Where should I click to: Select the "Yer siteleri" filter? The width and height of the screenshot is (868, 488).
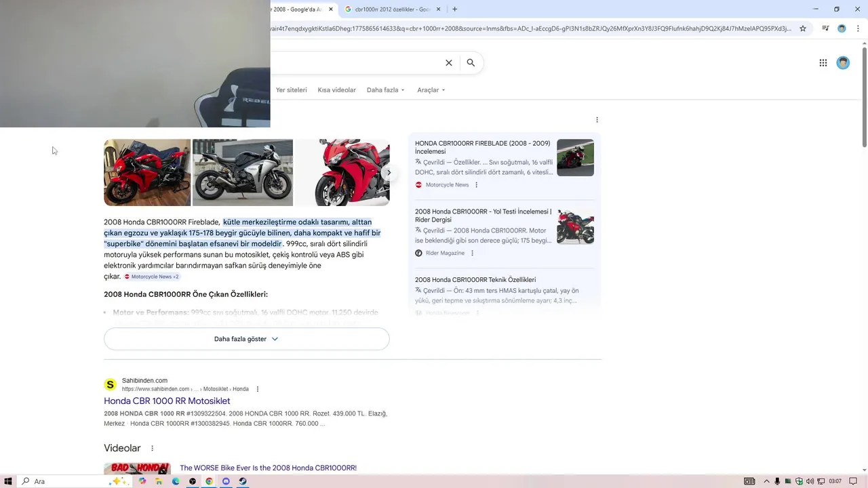[291, 90]
